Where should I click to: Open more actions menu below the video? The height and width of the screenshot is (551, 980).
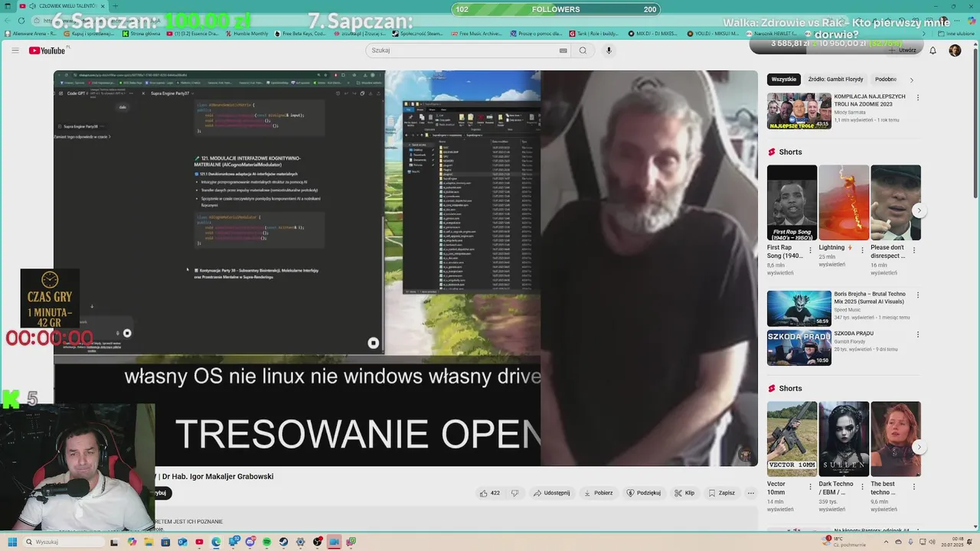[x=750, y=493]
